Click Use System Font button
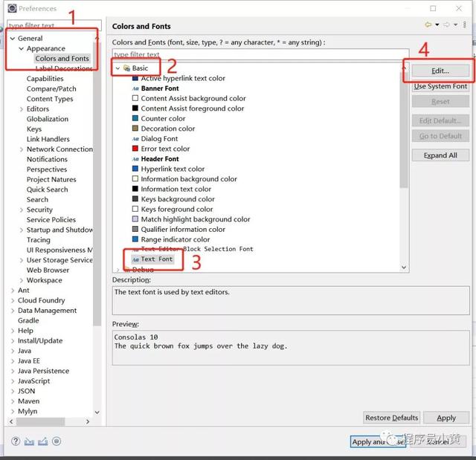476x460 pixels. 440,86
